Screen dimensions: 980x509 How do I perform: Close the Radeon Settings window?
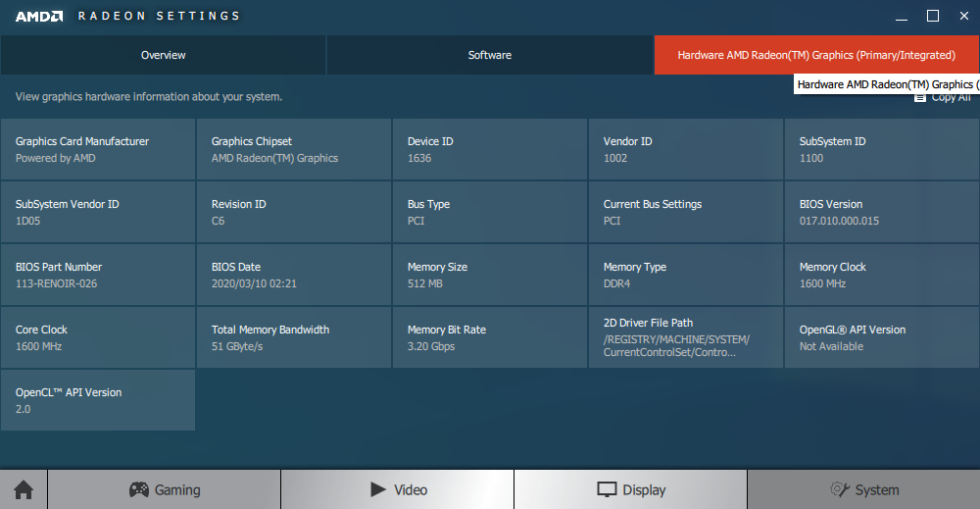[x=963, y=16]
